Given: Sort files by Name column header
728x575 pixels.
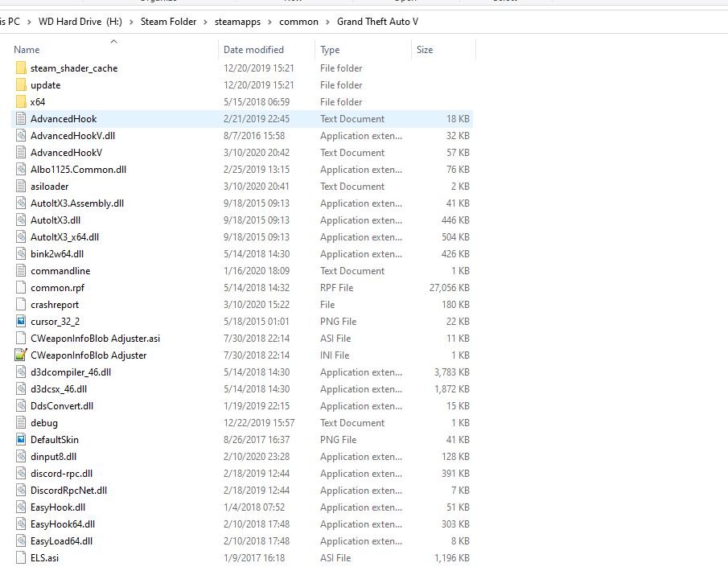Looking at the screenshot, I should (x=27, y=50).
